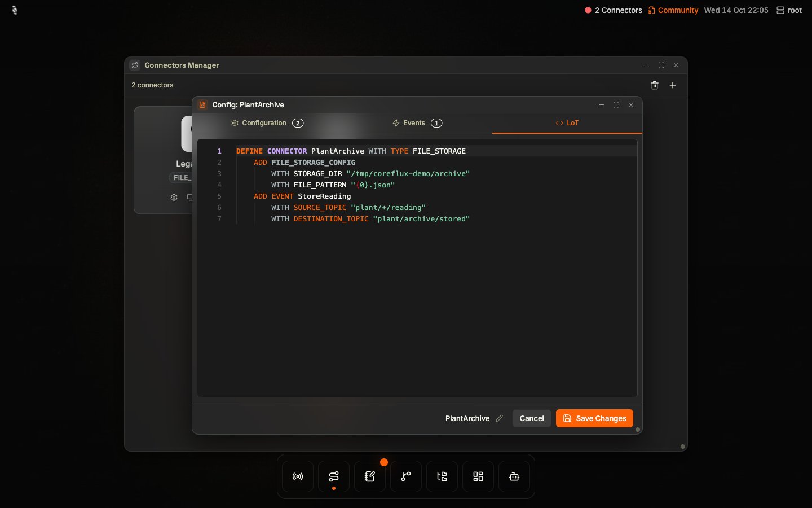The width and height of the screenshot is (812, 508).
Task: Add a new connector with plus icon
Action: [673, 85]
